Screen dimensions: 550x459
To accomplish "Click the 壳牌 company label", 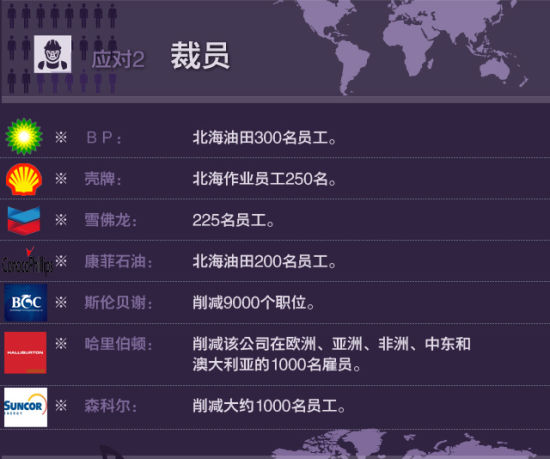I will pyautogui.click(x=103, y=179).
